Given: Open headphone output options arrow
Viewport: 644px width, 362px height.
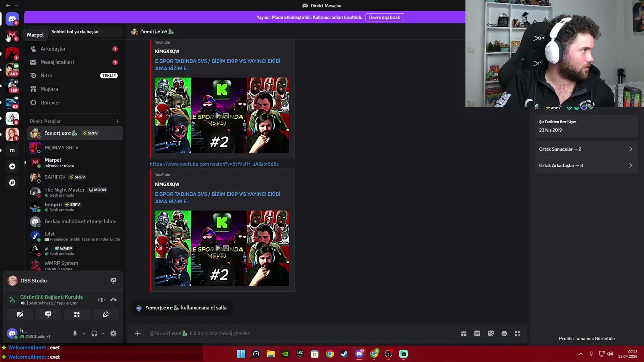Looking at the screenshot, I should (x=103, y=333).
